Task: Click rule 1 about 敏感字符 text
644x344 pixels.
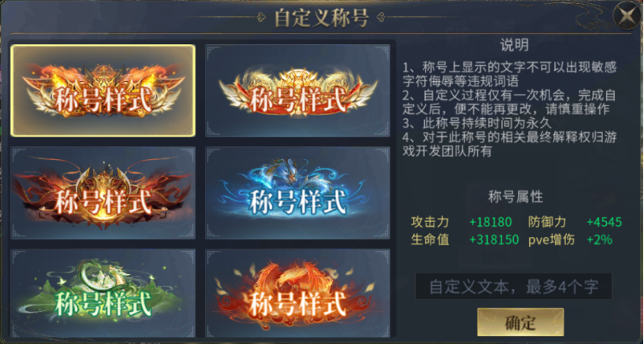Action: click(x=510, y=73)
